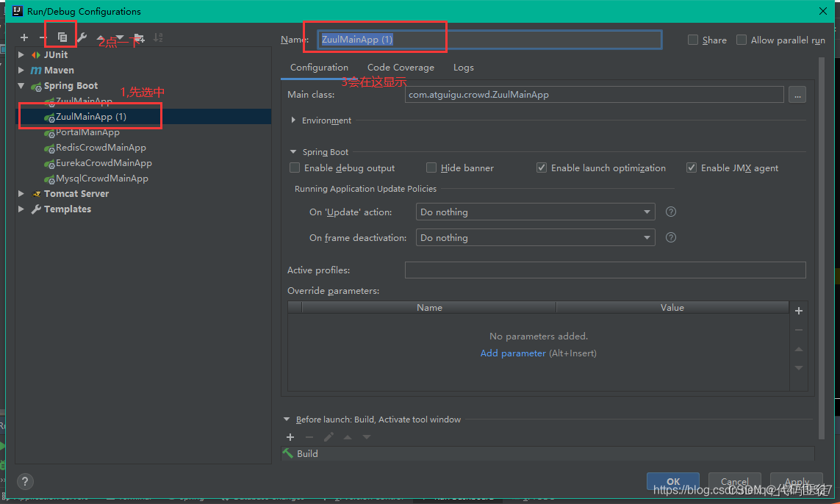Open On frame deactivation dropdown
Image resolution: width=840 pixels, height=504 pixels.
[535, 237]
